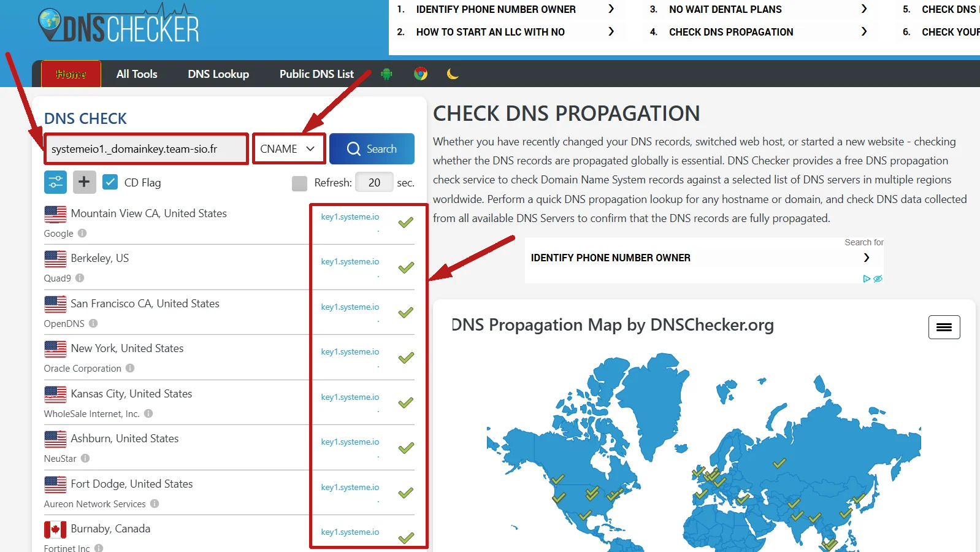Click the Ashburn result checkmark
This screenshot has height=552, width=980.
(405, 448)
